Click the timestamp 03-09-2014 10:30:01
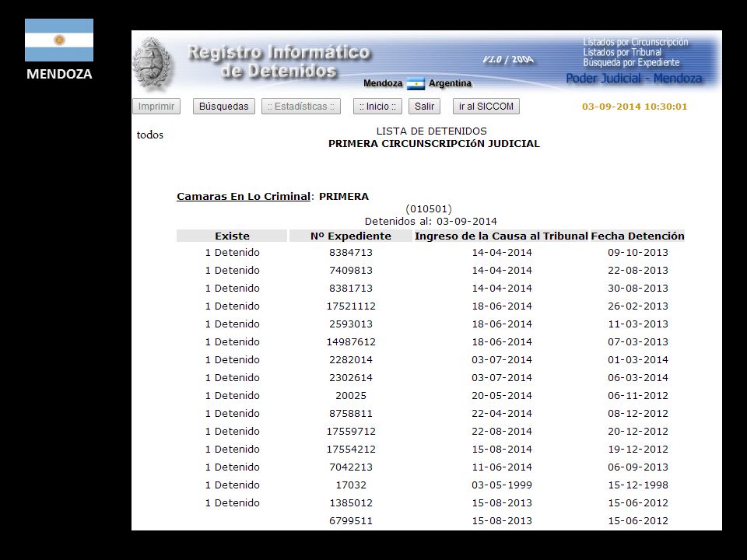Screen dimensions: 747x560 [635, 107]
